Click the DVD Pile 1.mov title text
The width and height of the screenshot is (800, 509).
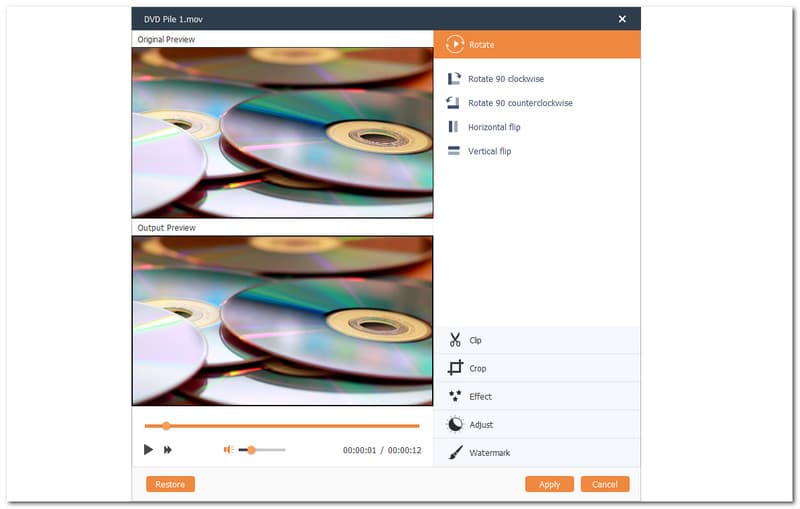pyautogui.click(x=173, y=19)
